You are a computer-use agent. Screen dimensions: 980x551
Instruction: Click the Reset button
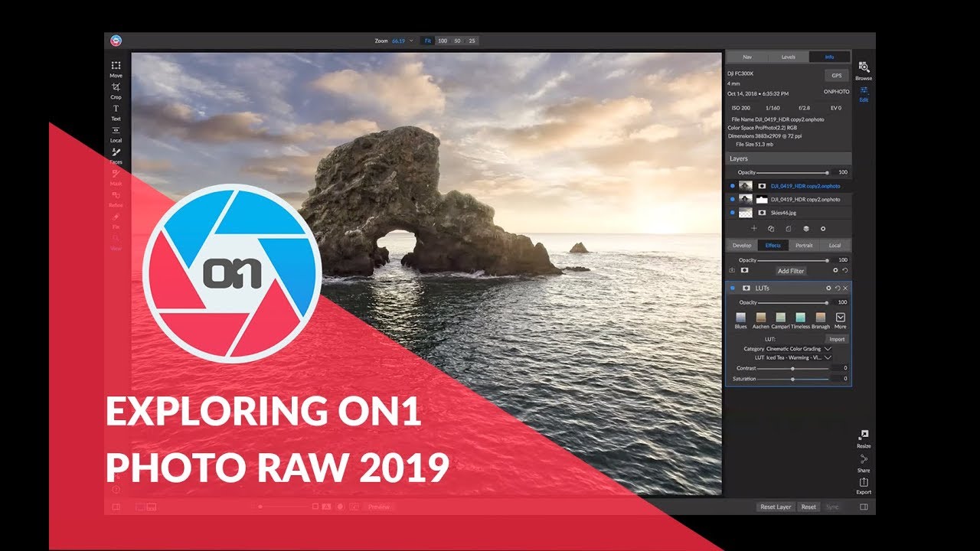pos(808,507)
